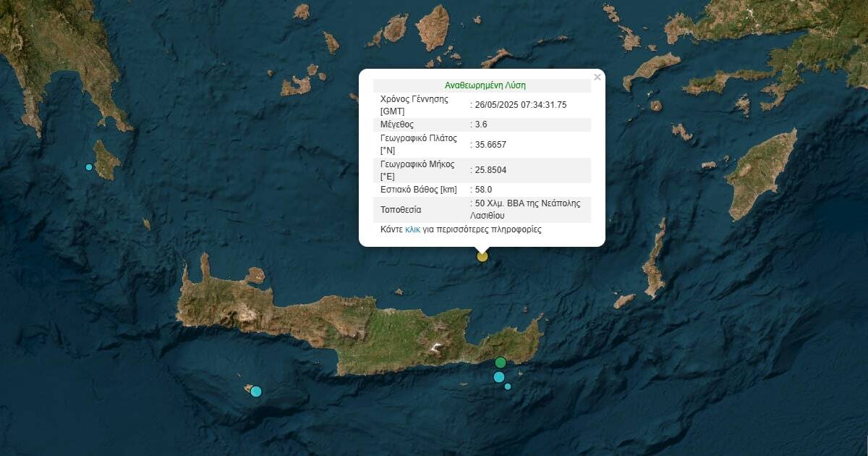
Task: Close the earthquake info popup
Action: pos(597,77)
